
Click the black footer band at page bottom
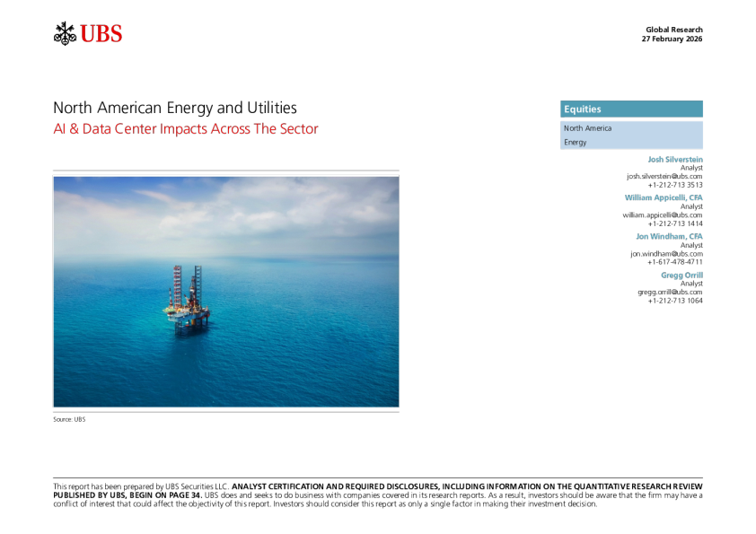[x=377, y=493]
